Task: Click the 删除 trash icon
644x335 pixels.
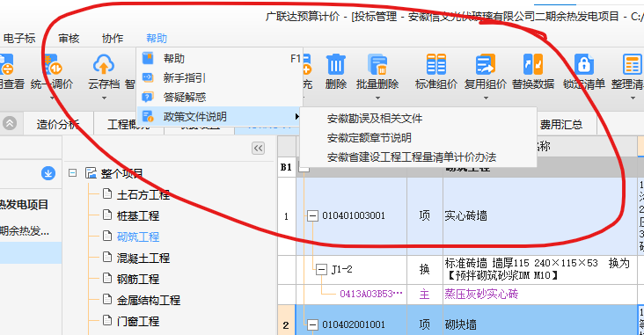Action: pos(335,64)
